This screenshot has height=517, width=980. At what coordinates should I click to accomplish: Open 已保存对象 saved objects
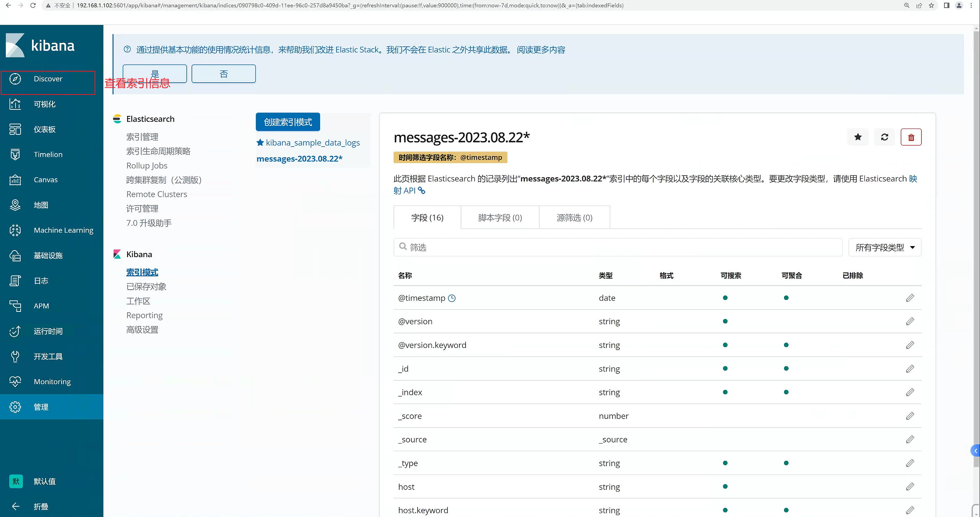[x=146, y=287]
